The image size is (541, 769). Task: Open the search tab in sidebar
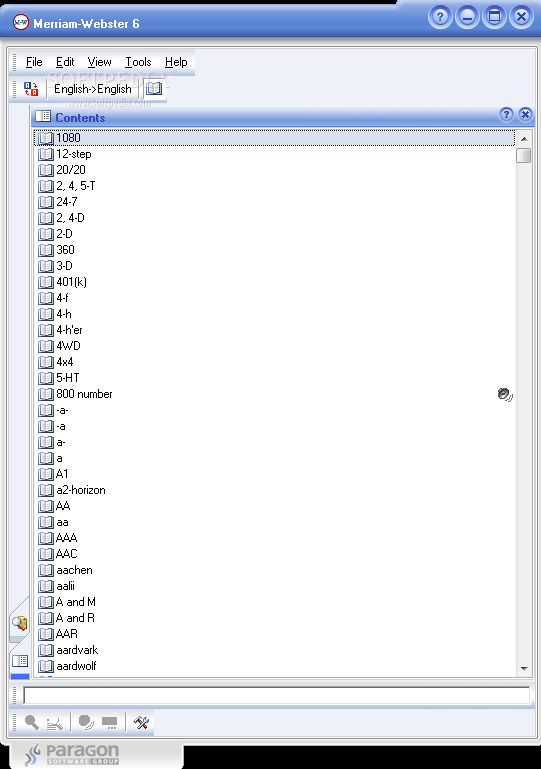[x=20, y=623]
